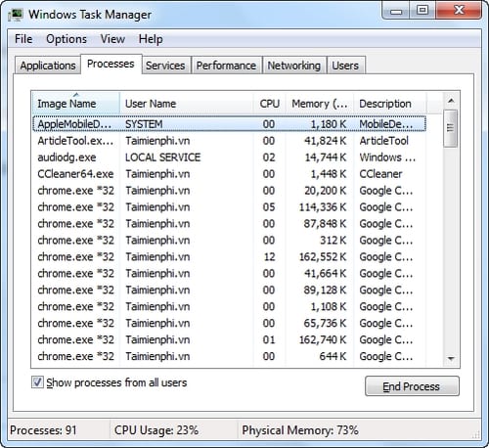The height and width of the screenshot is (448, 489).
Task: Select chrome.exe row using 644 K
Action: point(229,356)
